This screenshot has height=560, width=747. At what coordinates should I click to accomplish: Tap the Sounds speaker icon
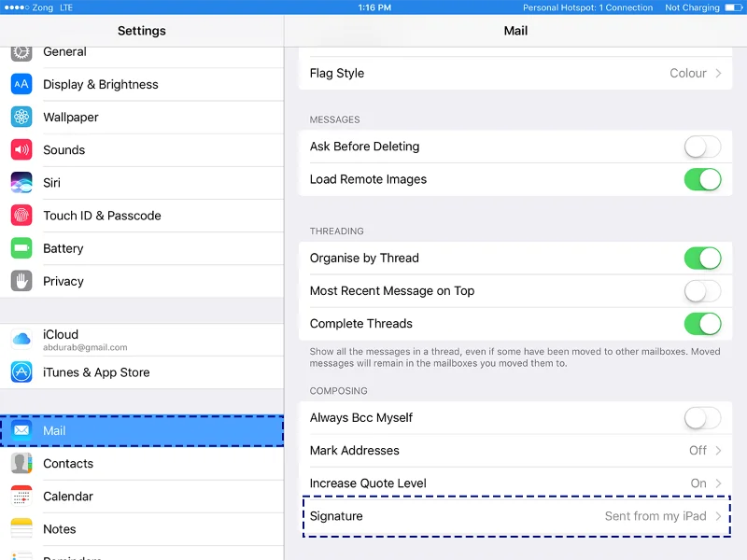[21, 149]
